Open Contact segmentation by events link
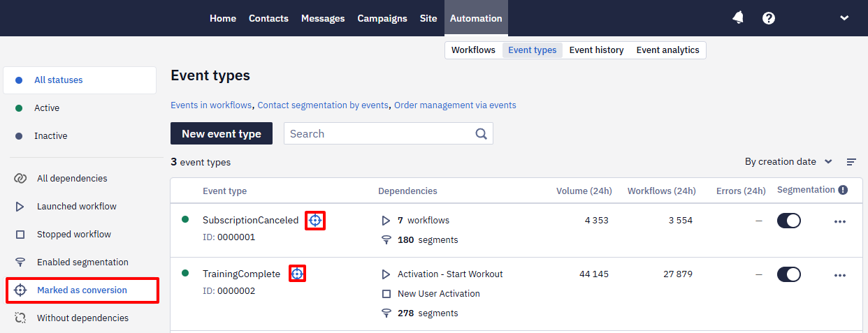 pos(323,105)
